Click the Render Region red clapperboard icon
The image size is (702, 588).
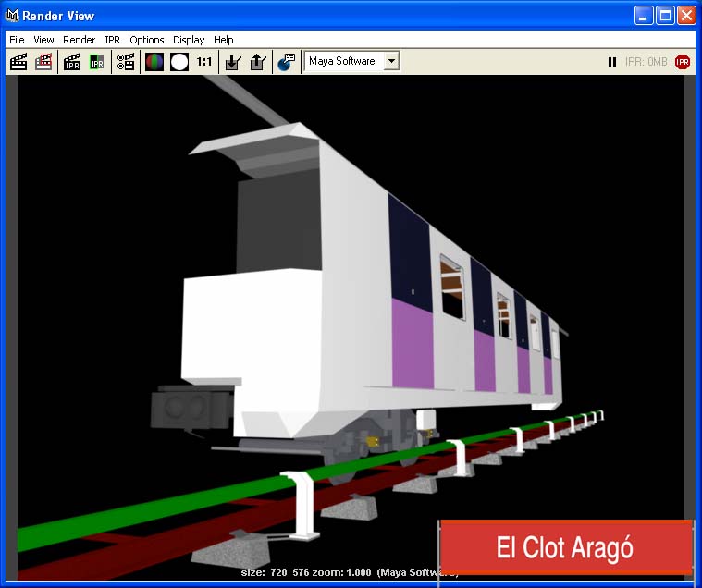(x=43, y=62)
